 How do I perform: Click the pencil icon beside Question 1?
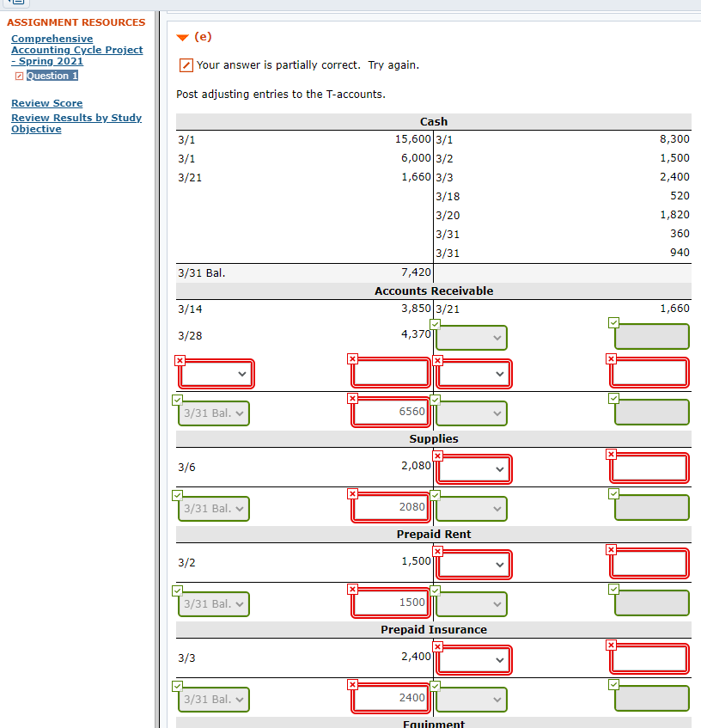(x=21, y=76)
